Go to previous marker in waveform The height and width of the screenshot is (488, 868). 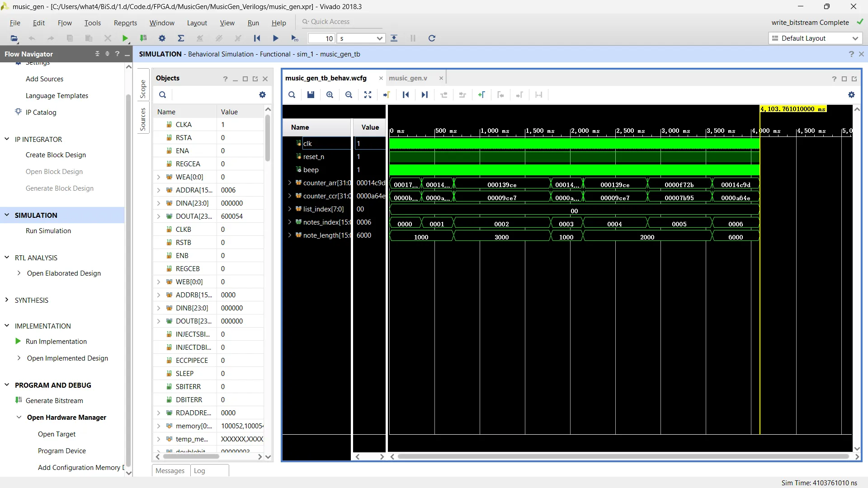coord(500,95)
